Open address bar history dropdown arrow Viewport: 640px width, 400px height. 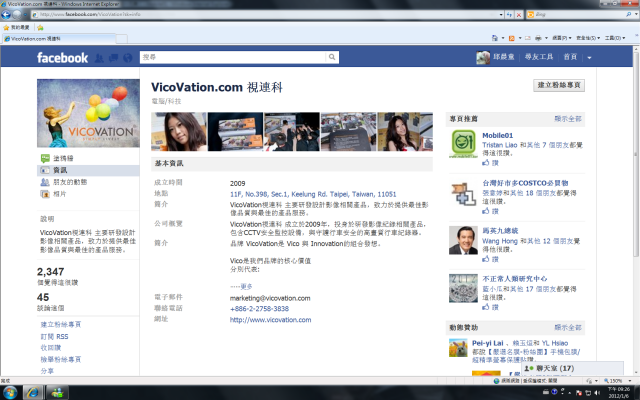(x=501, y=14)
